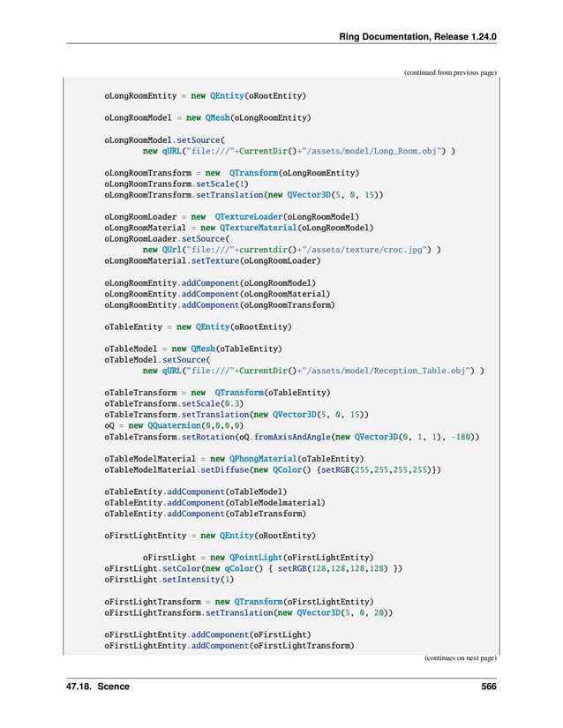
Task: Click line with 'QTextureLoader(oLongRoomModel)'
Action: click(x=231, y=217)
